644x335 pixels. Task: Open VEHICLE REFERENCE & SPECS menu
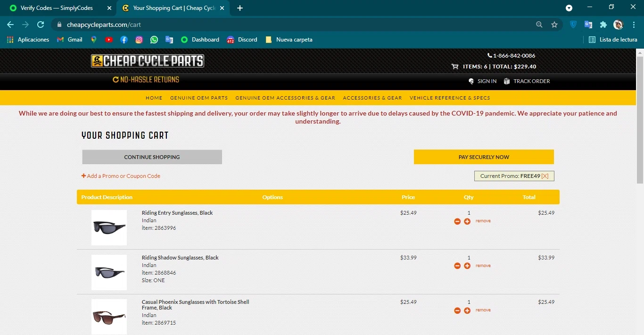450,98
